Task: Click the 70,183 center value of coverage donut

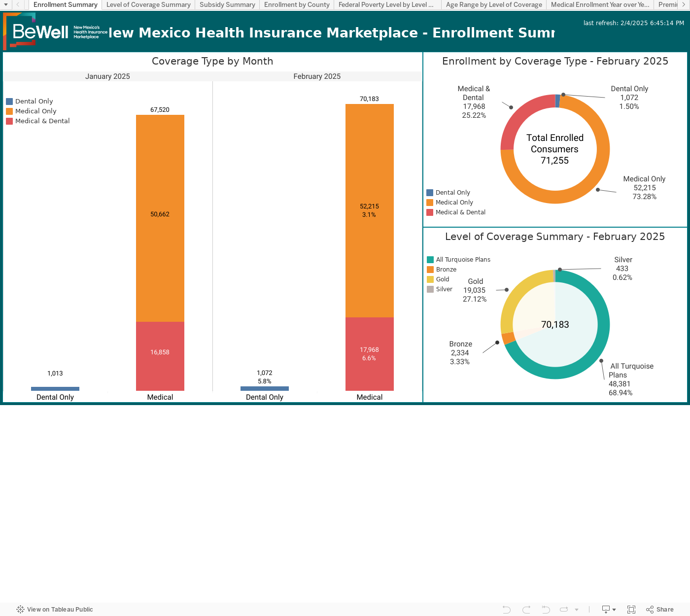Action: tap(555, 325)
